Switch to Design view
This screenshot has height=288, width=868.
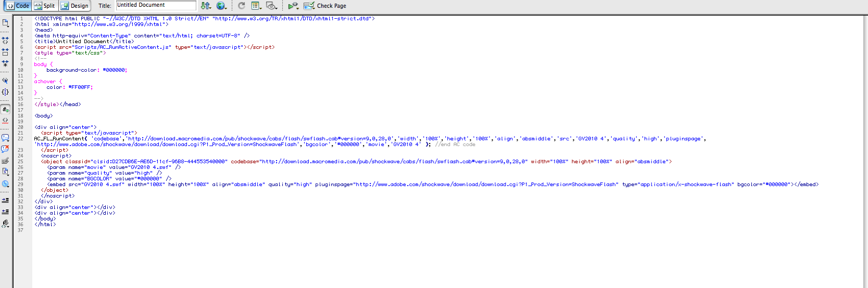75,6
